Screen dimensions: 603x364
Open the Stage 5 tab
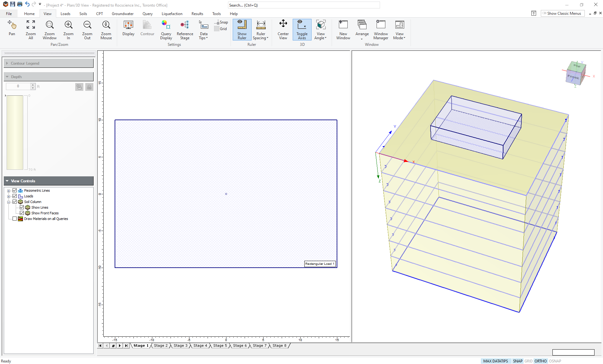click(x=220, y=345)
